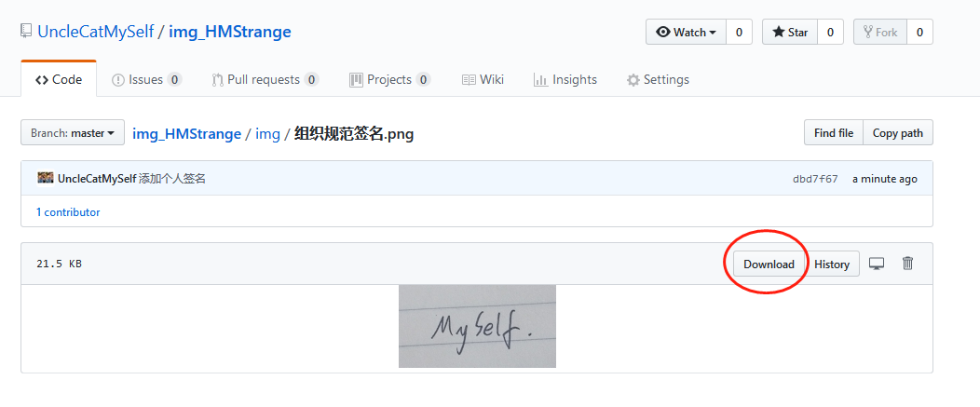Click the 'a minute ago' timestamp
Screen dimensions: 980x407
[885, 179]
